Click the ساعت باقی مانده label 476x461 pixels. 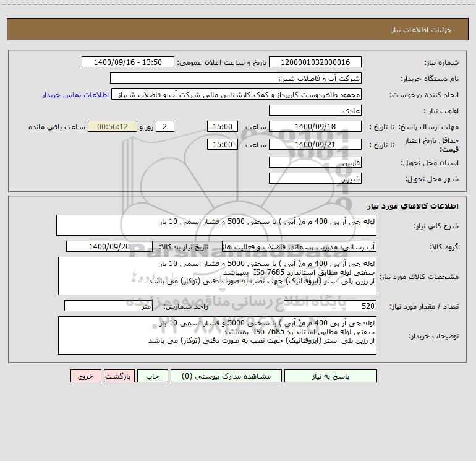pos(57,127)
